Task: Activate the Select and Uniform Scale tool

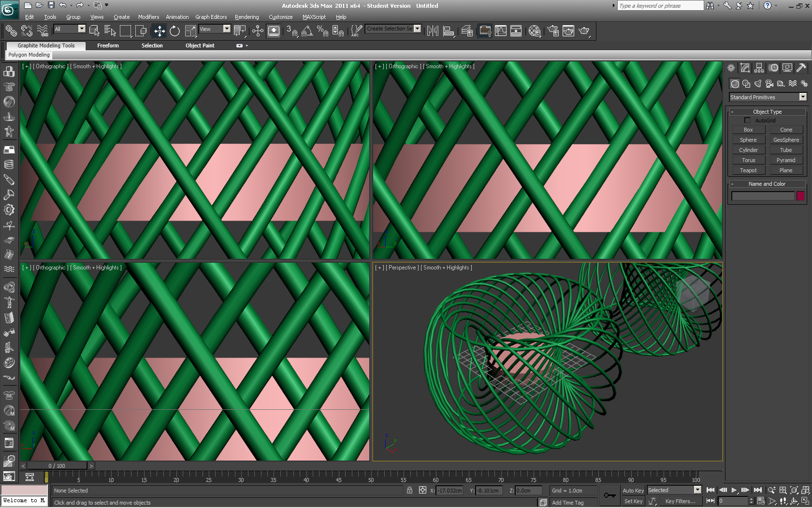Action: 191,31
